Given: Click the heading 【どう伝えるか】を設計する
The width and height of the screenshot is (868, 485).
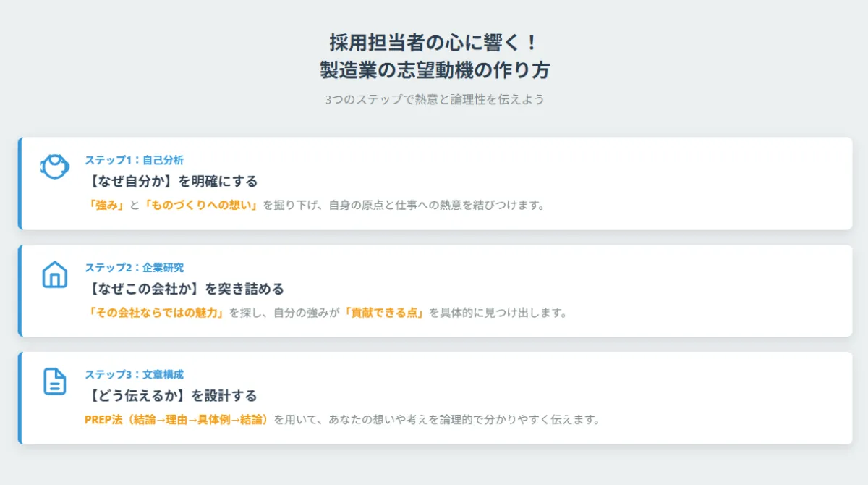Looking at the screenshot, I should point(171,396).
